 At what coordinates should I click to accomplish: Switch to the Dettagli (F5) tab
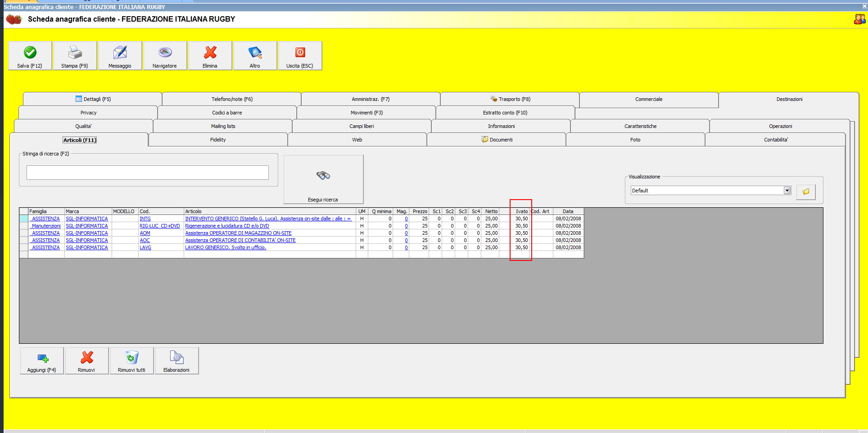pyautogui.click(x=93, y=99)
